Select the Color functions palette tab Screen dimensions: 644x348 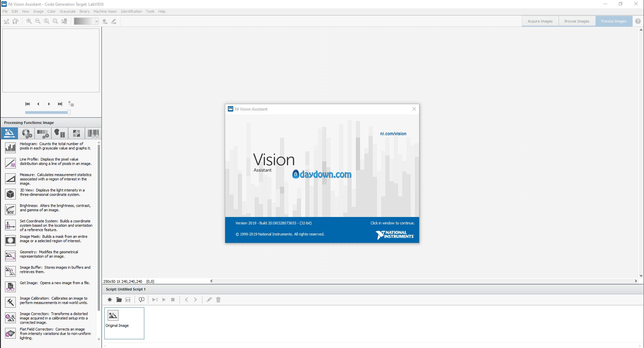26,133
